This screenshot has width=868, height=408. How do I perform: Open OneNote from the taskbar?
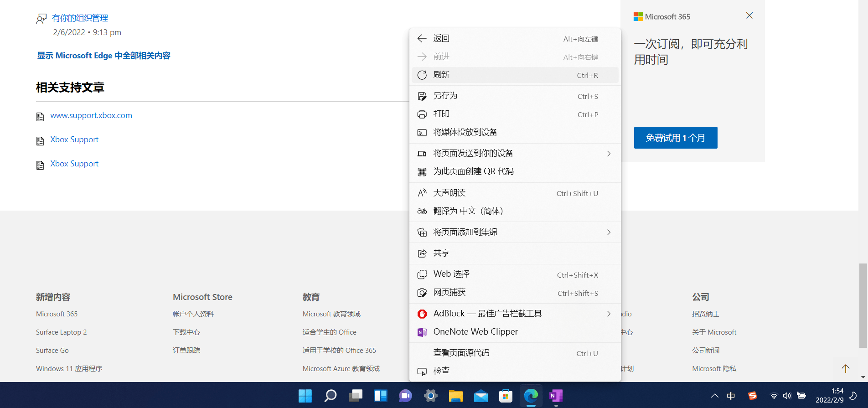tap(556, 396)
